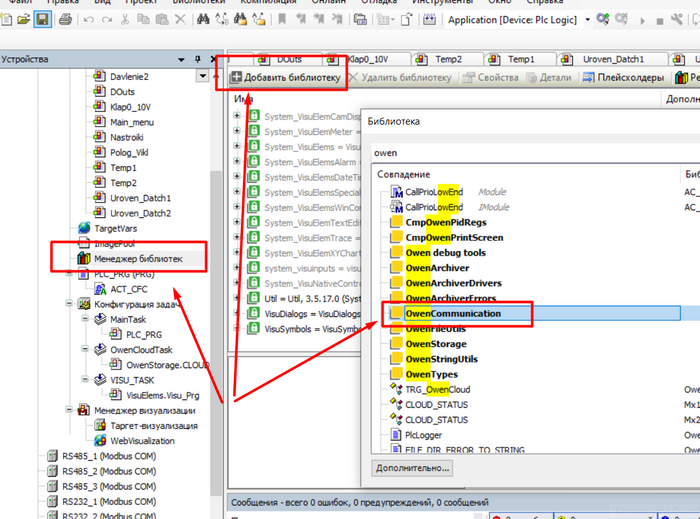Click the Добавить библиотеку button
Viewport: 700px width, 519px height.
coord(286,77)
